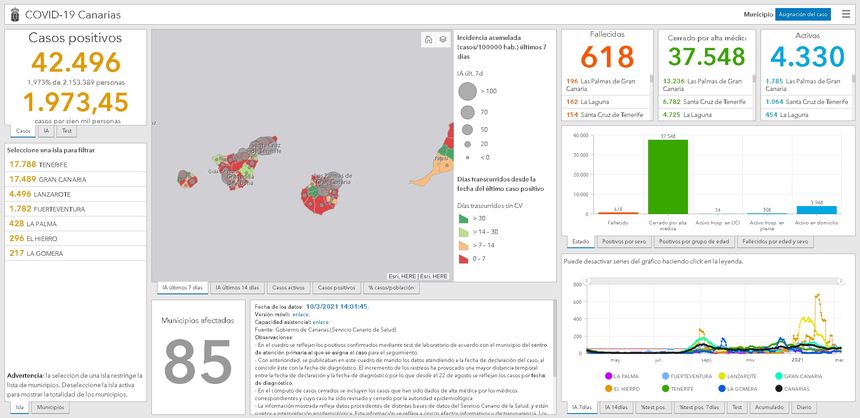Switch to the Municipios tab
Screen dimensions: 860x418
point(52,408)
